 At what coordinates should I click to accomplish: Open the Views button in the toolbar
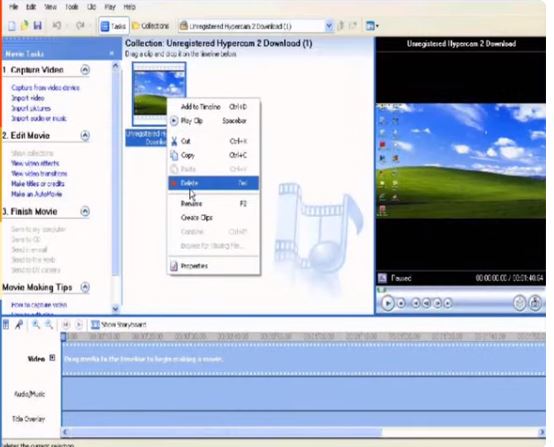372,26
